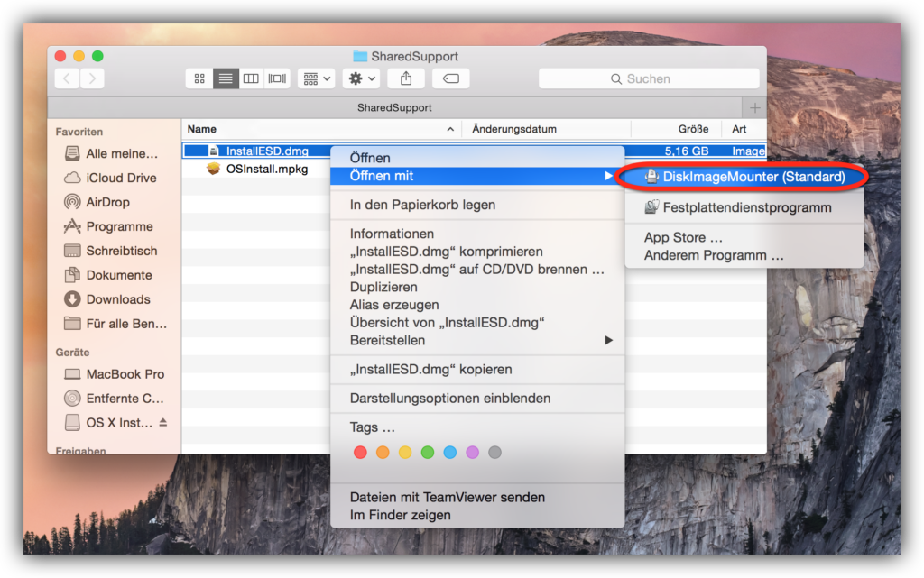Switch Finder to icon view
Image resolution: width=924 pixels, height=578 pixels.
pos(199,78)
